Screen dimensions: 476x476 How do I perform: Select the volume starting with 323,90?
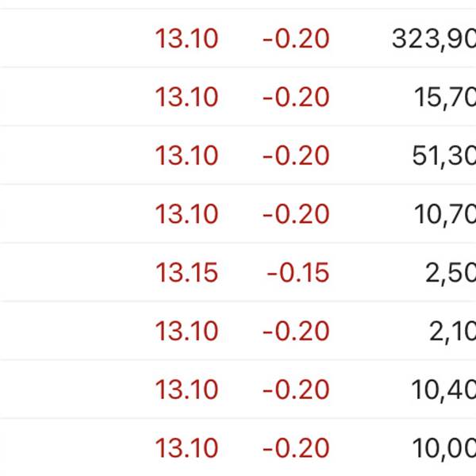[x=434, y=39]
